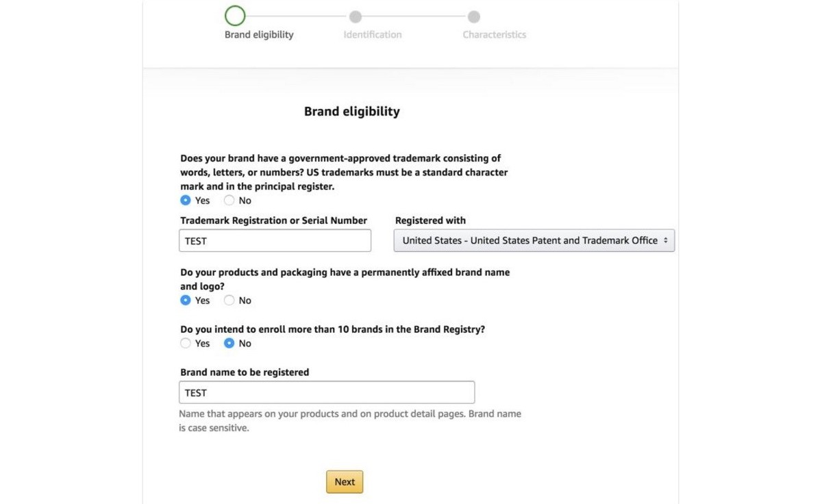This screenshot has width=822, height=504.
Task: Click the Registered with label
Action: 430,220
